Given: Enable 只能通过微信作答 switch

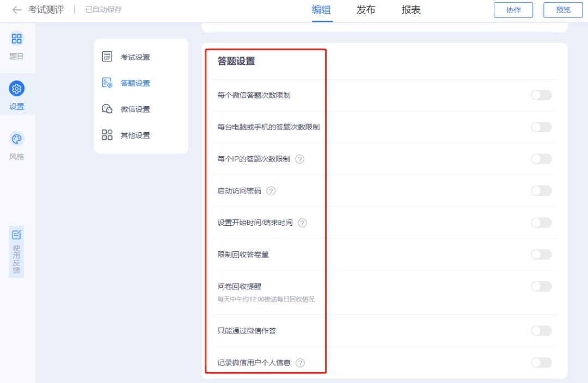Looking at the screenshot, I should [x=541, y=331].
